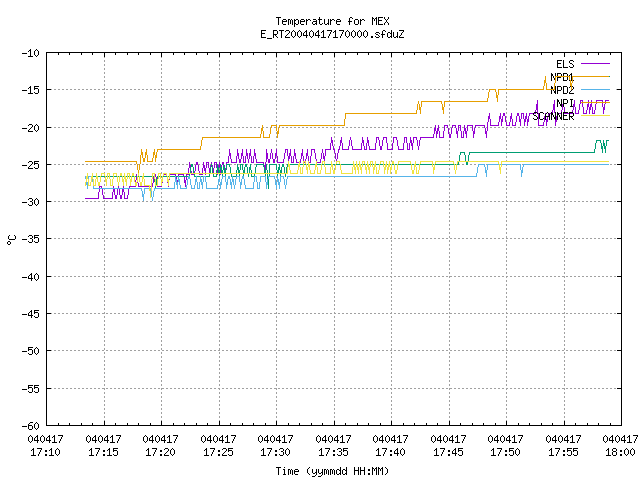The height and width of the screenshot is (480, 640).
Task: Click the 17:20 x-axis time label
Action: [x=160, y=452]
